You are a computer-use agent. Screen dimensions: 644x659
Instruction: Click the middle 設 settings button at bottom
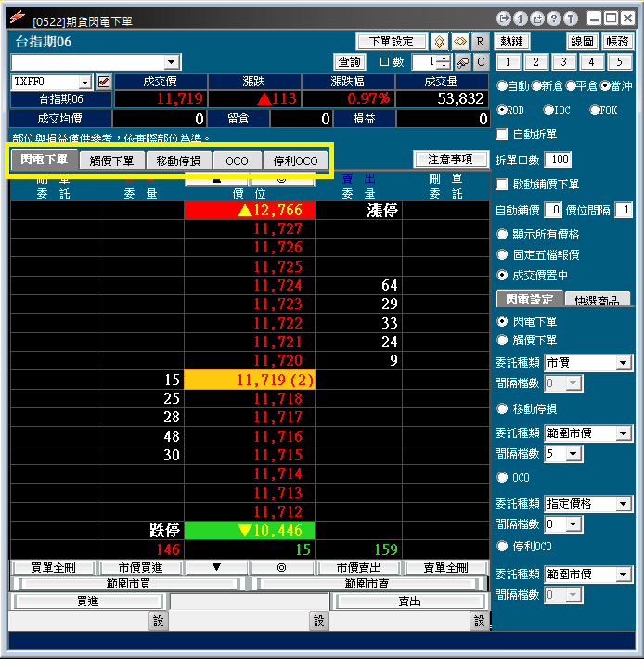(x=318, y=621)
